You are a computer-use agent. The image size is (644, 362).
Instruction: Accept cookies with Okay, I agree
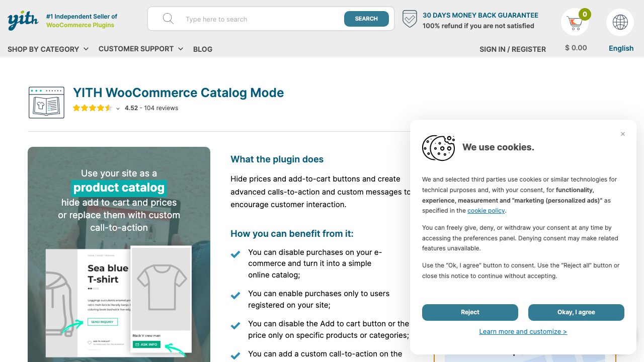(x=576, y=312)
